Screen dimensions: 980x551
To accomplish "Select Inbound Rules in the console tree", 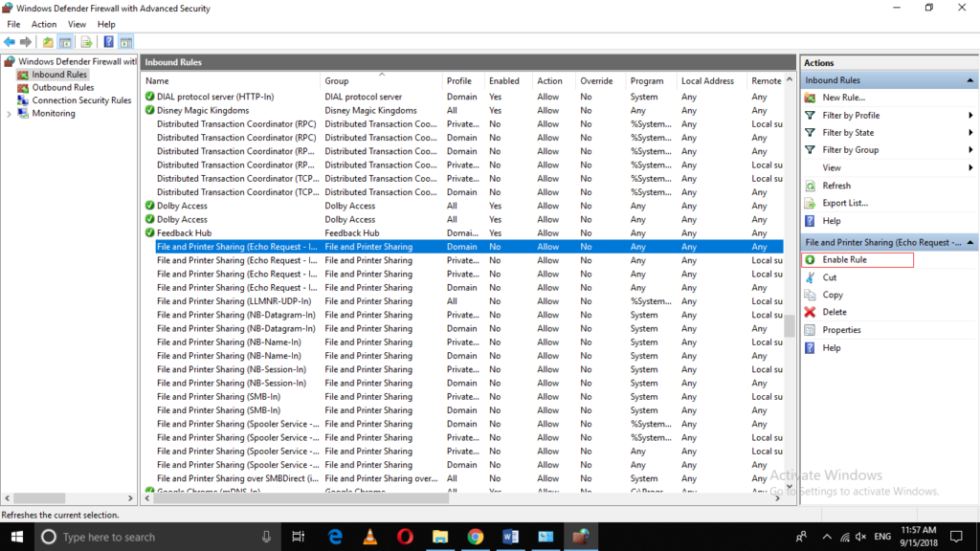I will [x=59, y=75].
